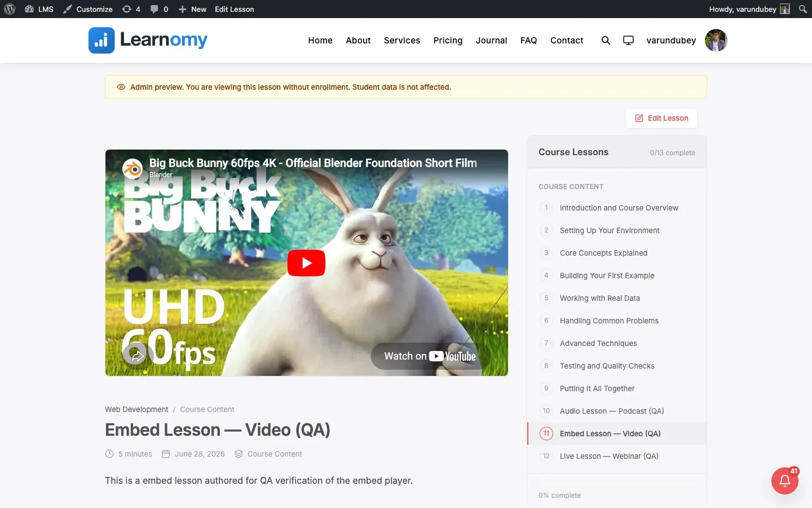Open Setting Up Your Environment lesson
Screen dimensions: 812x508
[617, 230]
